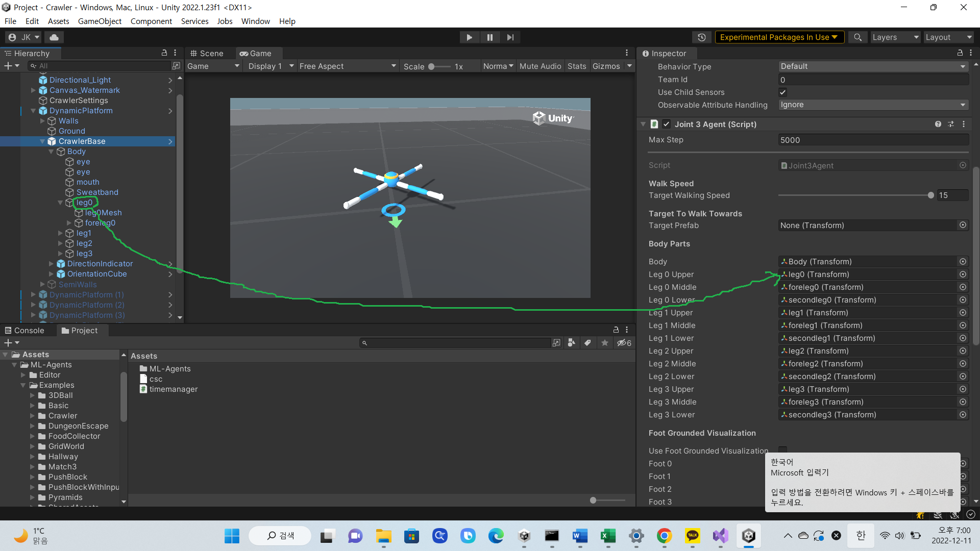Screen dimensions: 980x551
Task: Click the Hierarchy panel lock icon
Action: [x=164, y=53]
